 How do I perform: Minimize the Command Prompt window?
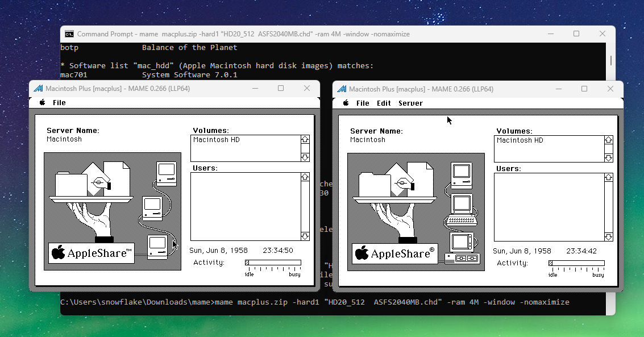(x=551, y=34)
